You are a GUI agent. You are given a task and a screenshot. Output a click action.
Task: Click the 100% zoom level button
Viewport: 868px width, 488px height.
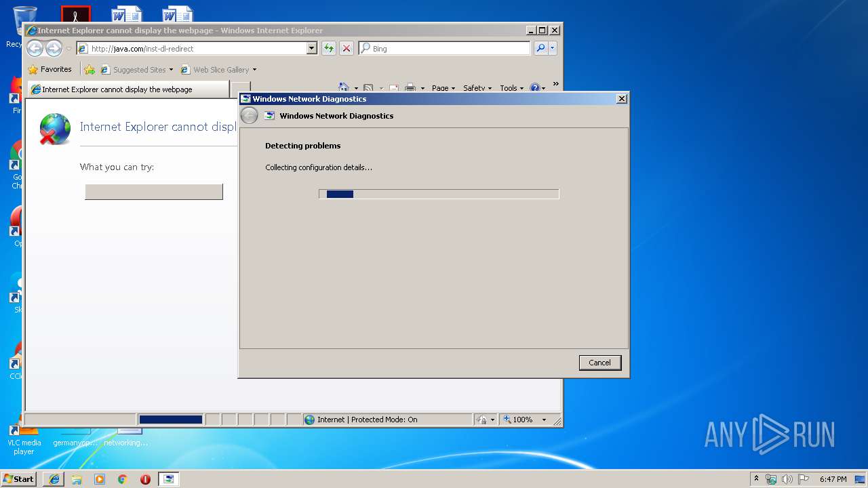click(519, 420)
